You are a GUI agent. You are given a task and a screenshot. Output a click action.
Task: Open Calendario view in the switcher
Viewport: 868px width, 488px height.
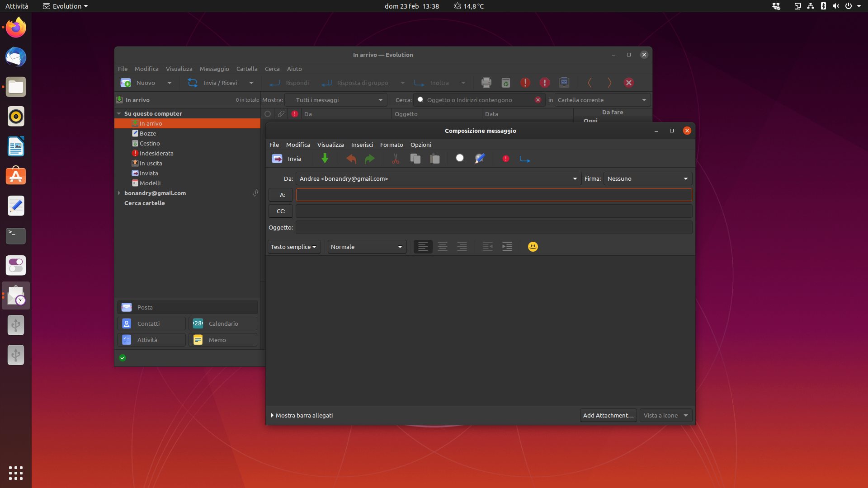tap(223, 324)
